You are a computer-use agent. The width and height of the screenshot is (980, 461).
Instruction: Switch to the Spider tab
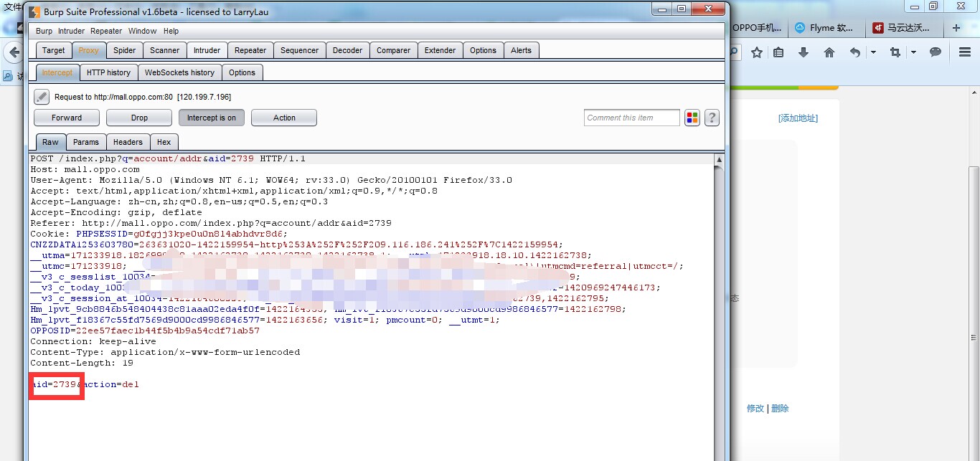click(x=125, y=50)
